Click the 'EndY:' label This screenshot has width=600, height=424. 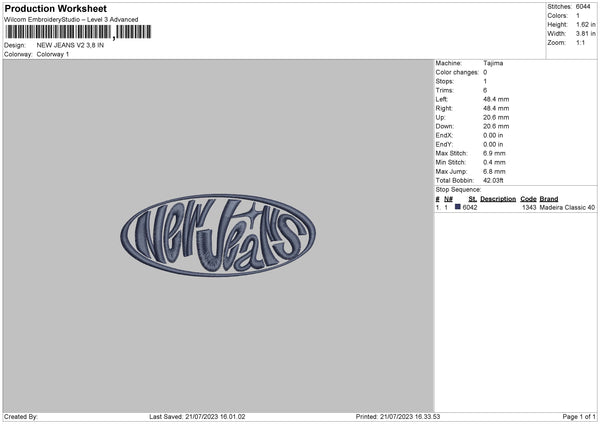[x=444, y=144]
